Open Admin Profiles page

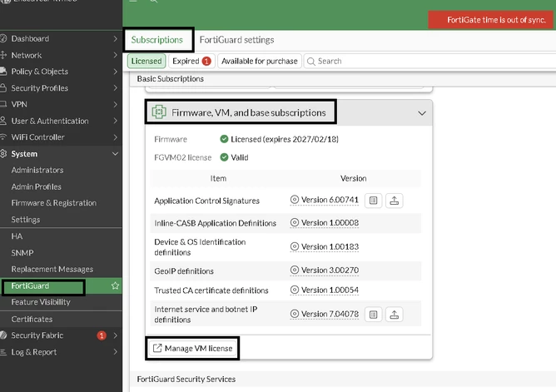point(36,186)
